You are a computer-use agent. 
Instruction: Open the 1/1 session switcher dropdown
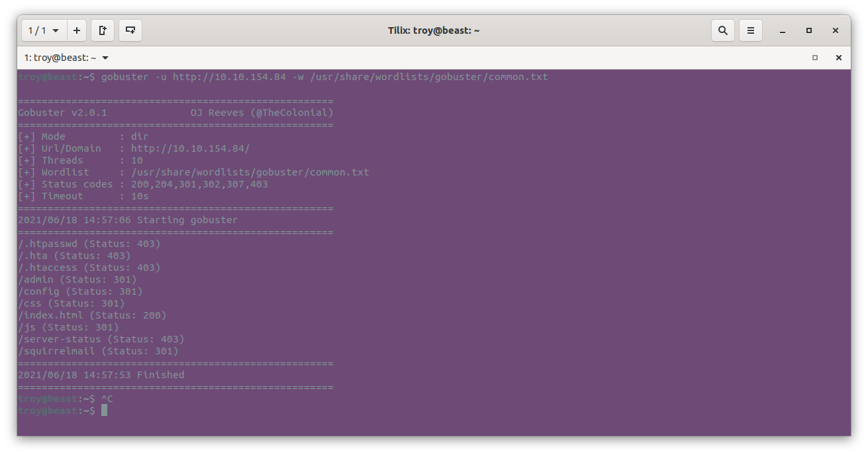click(x=43, y=30)
